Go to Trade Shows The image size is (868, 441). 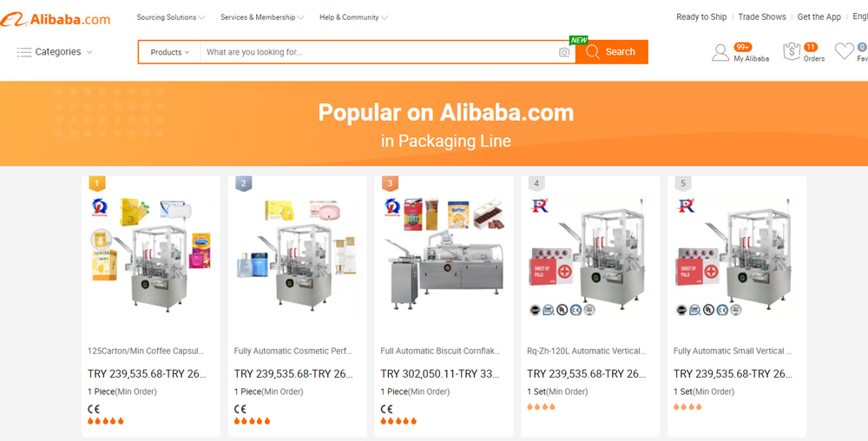click(x=762, y=17)
